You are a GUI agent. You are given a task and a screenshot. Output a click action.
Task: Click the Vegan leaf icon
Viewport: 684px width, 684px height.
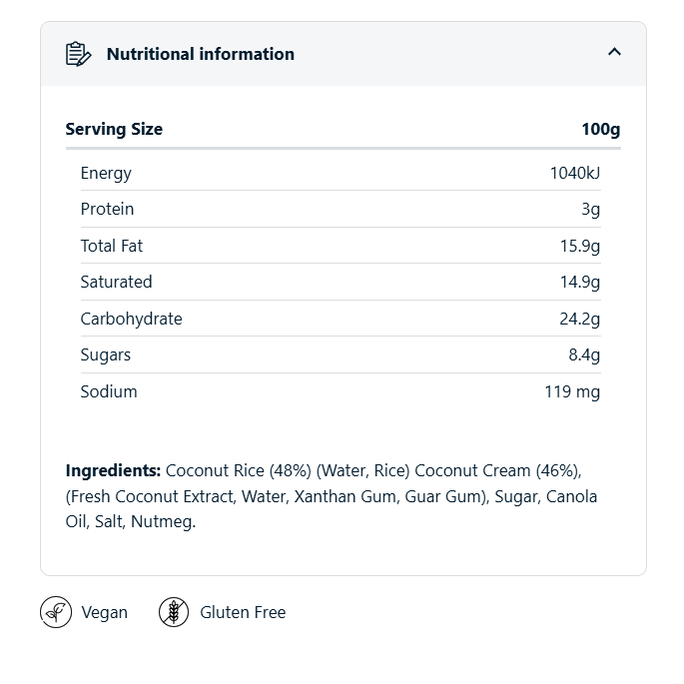pos(56,612)
